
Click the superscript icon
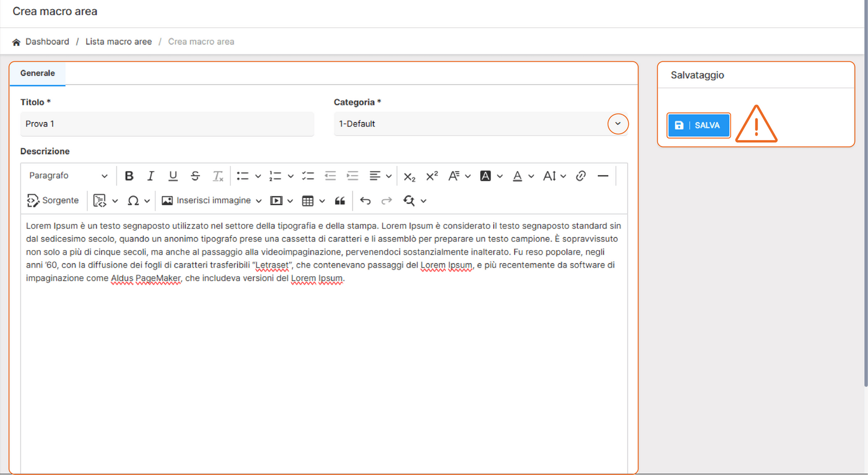coord(432,176)
